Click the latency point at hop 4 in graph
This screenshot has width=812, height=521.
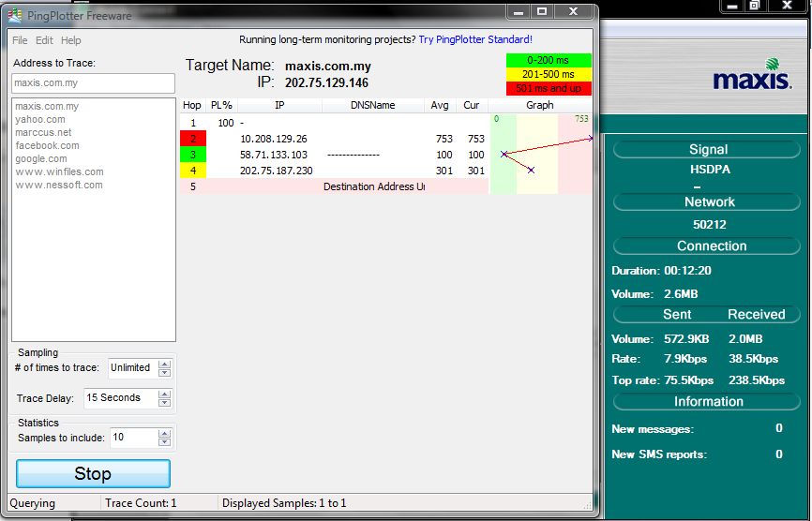pyautogui.click(x=531, y=170)
